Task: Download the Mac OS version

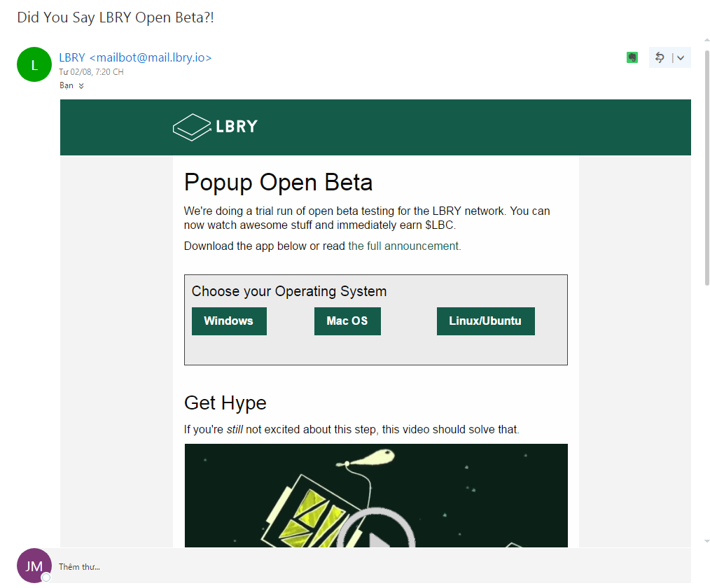Action: click(x=347, y=321)
